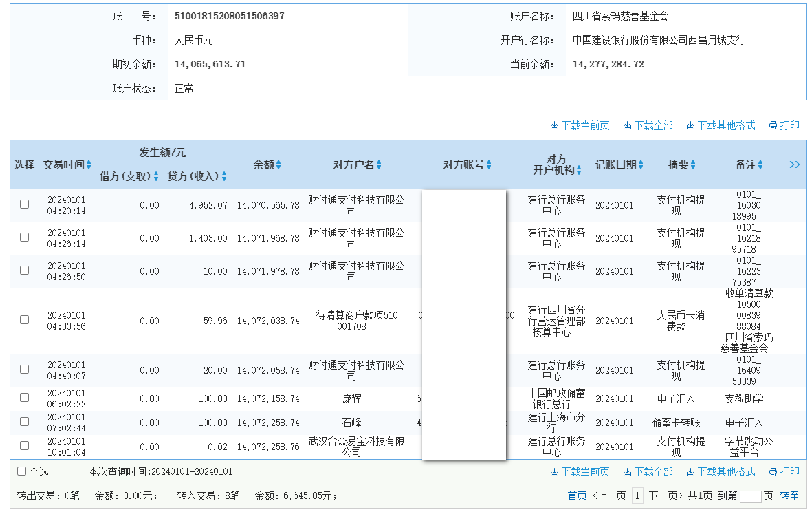Image resolution: width=812 pixels, height=512 pixels.
Task: Click 本次查询时间:20240101-20240101 text
Action: click(x=160, y=471)
